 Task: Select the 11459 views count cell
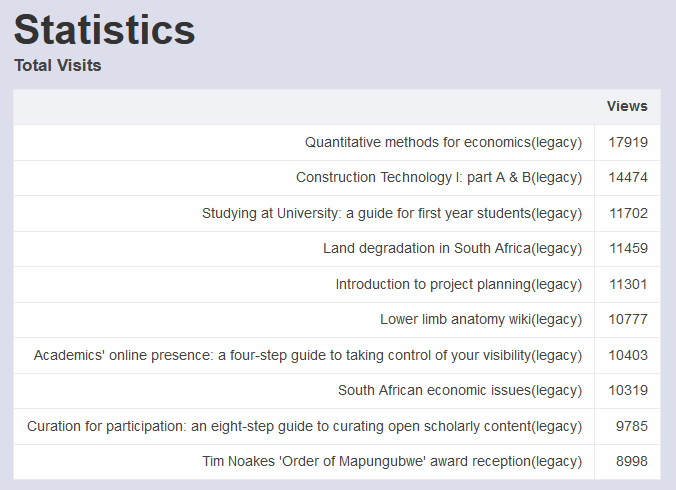(628, 249)
